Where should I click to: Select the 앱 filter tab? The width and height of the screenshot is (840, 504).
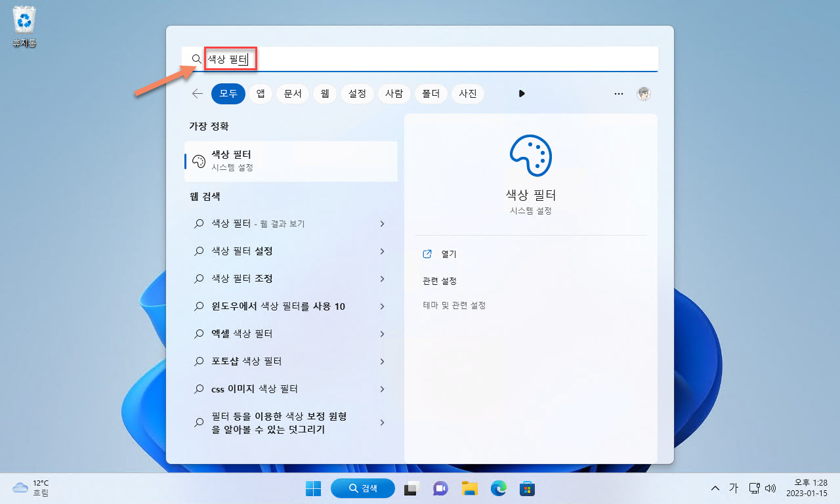point(261,94)
